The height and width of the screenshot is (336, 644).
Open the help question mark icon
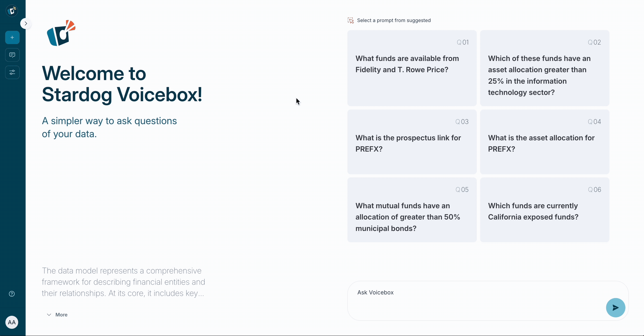pyautogui.click(x=12, y=294)
